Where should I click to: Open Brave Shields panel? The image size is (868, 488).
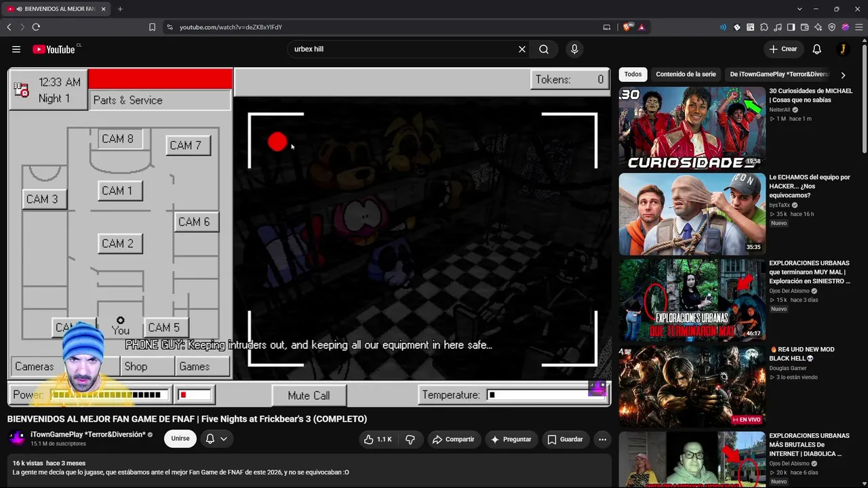tap(627, 27)
